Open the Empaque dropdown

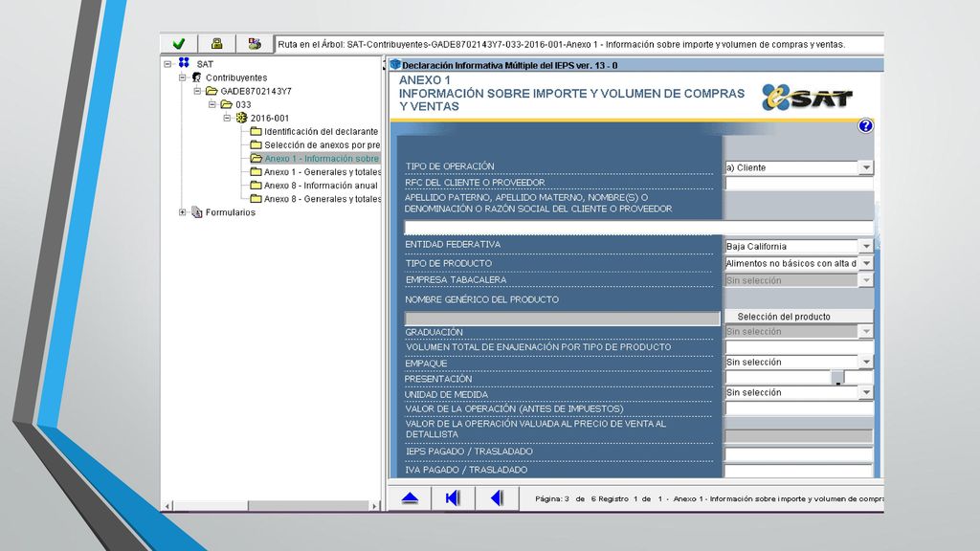(865, 362)
